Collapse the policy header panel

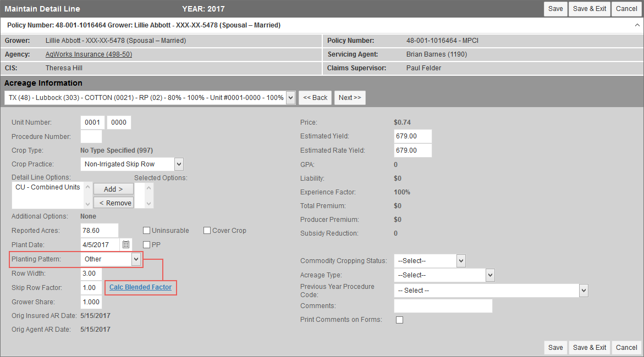tap(637, 25)
